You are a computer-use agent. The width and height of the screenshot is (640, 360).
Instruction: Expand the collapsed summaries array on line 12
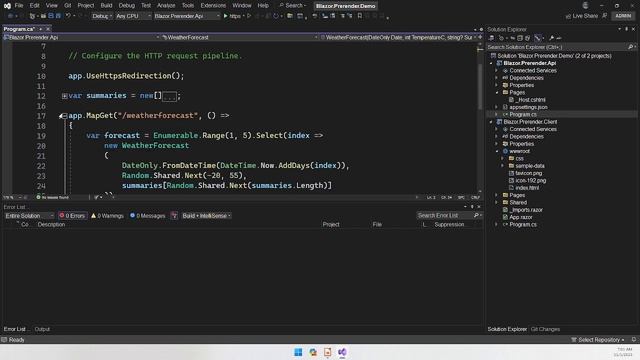pyautogui.click(x=64, y=96)
